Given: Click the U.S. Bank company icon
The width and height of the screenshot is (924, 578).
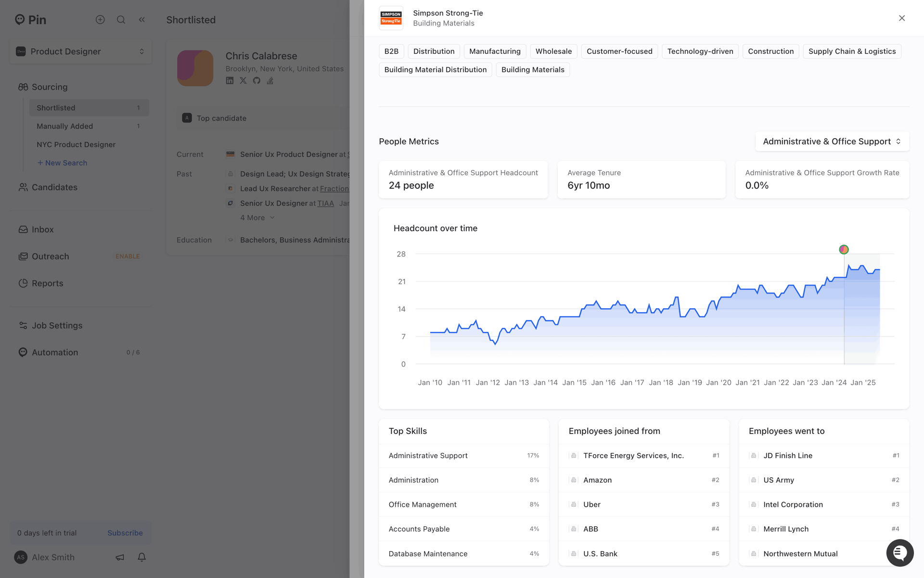Looking at the screenshot, I should pos(574,553).
